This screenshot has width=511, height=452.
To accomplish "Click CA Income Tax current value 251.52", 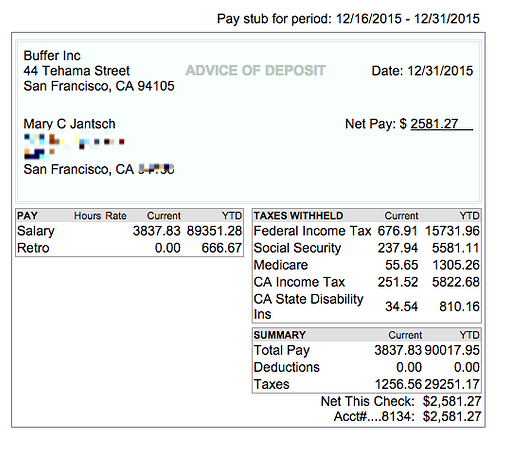I will [x=398, y=282].
